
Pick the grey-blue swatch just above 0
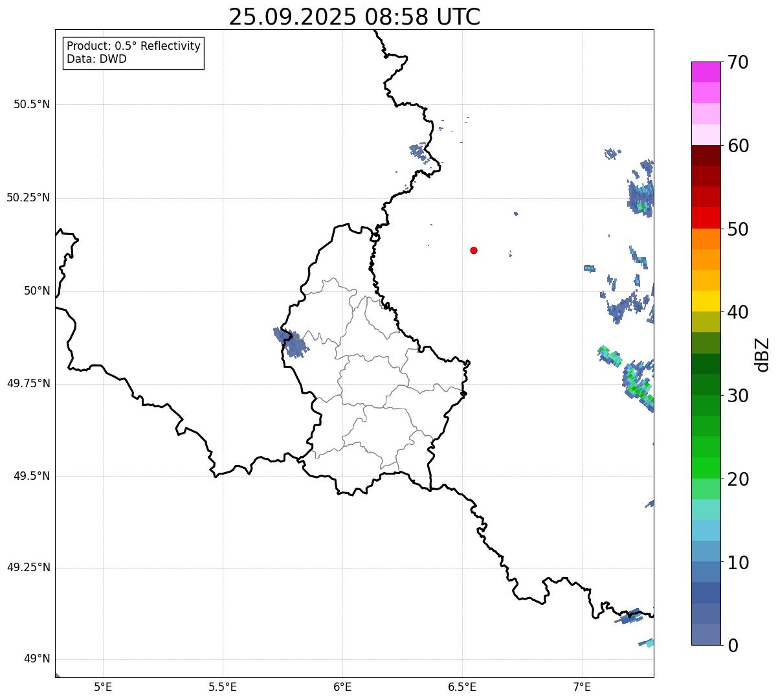(706, 635)
